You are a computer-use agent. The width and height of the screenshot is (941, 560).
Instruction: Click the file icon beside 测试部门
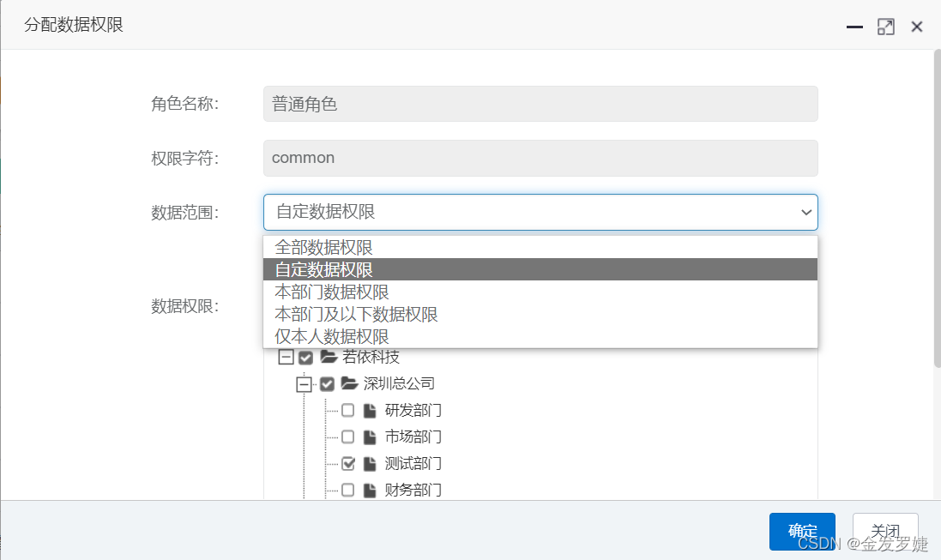click(370, 463)
